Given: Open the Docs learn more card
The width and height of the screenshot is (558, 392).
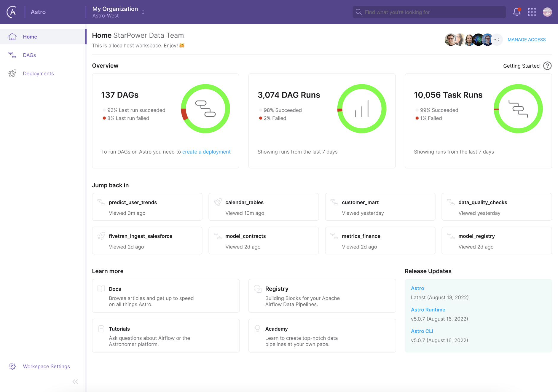Looking at the screenshot, I should pyautogui.click(x=165, y=296).
